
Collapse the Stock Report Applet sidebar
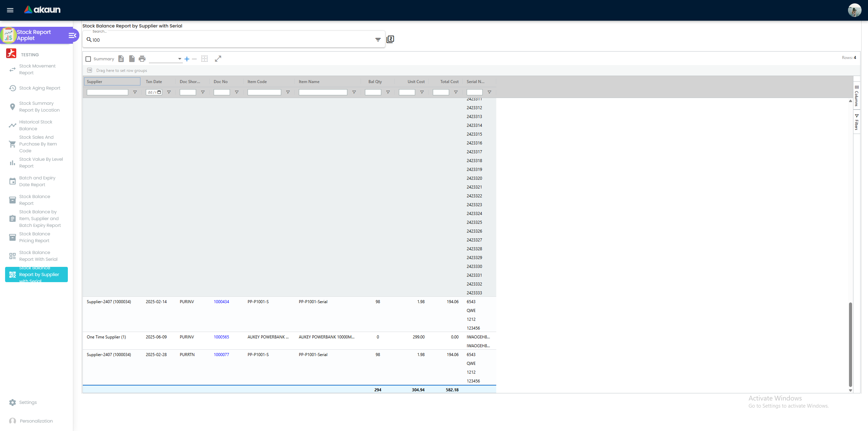(x=72, y=35)
